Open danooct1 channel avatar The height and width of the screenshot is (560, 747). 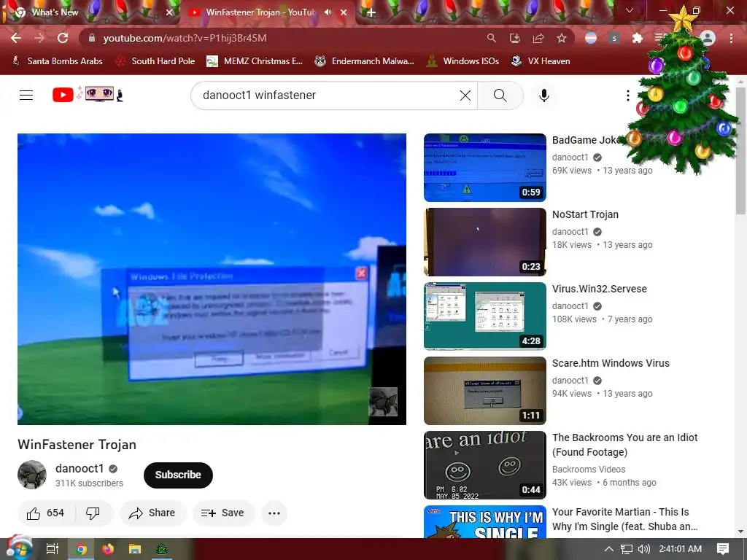point(32,475)
